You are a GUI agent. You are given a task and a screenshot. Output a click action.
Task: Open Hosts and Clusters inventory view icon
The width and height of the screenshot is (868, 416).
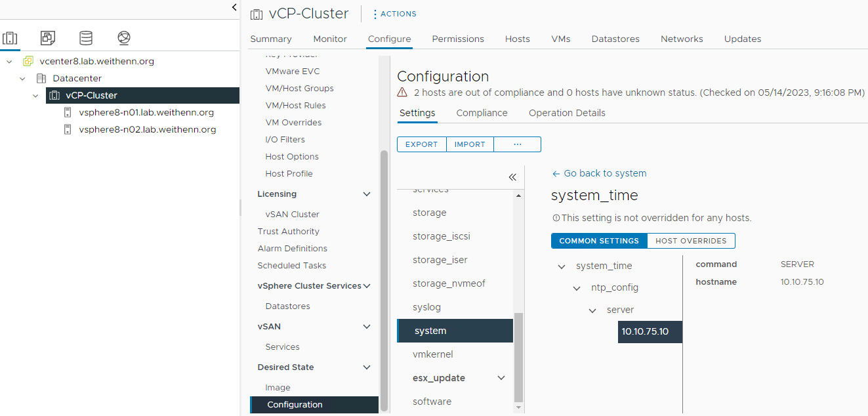coord(10,37)
